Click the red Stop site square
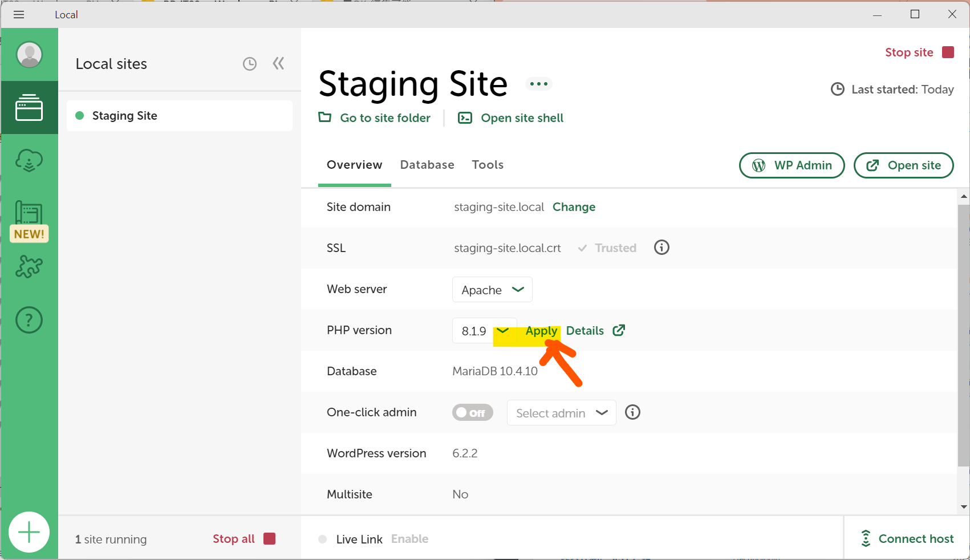 pos(948,52)
